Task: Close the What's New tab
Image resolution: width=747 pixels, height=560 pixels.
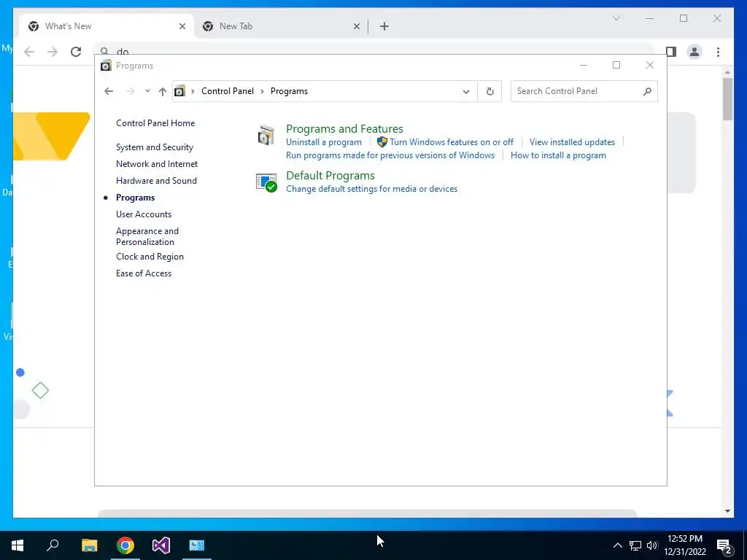Action: pyautogui.click(x=182, y=26)
